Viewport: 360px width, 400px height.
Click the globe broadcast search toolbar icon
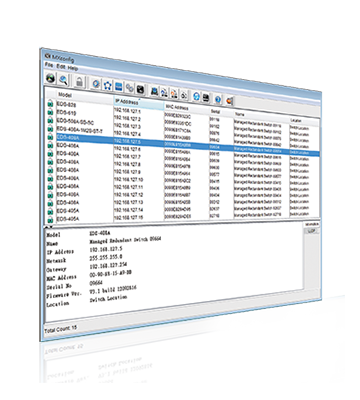(50, 78)
